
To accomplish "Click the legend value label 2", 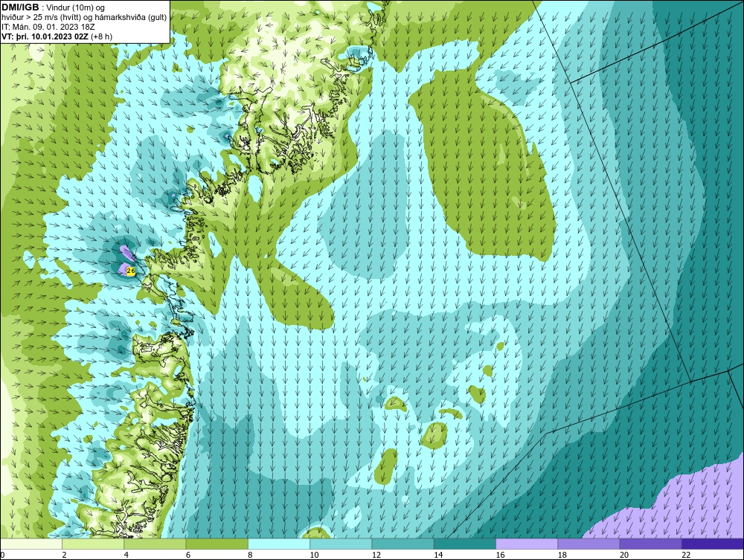I will pyautogui.click(x=65, y=555).
